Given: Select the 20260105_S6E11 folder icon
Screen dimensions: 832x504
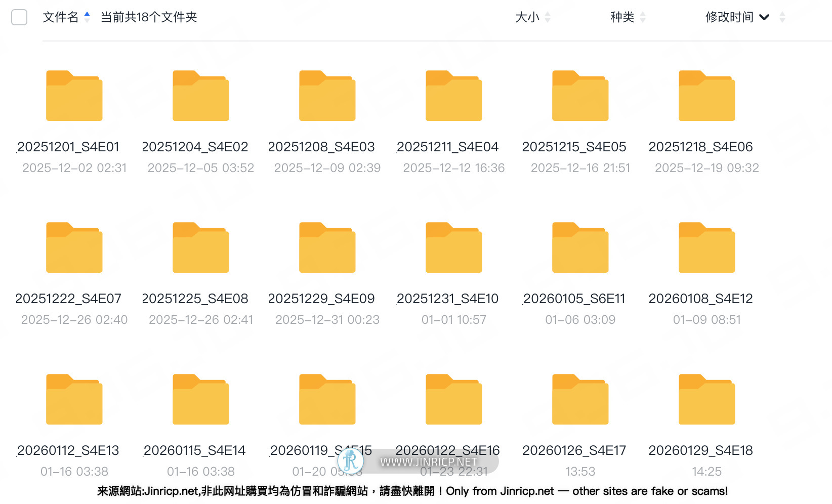Looking at the screenshot, I should 580,247.
